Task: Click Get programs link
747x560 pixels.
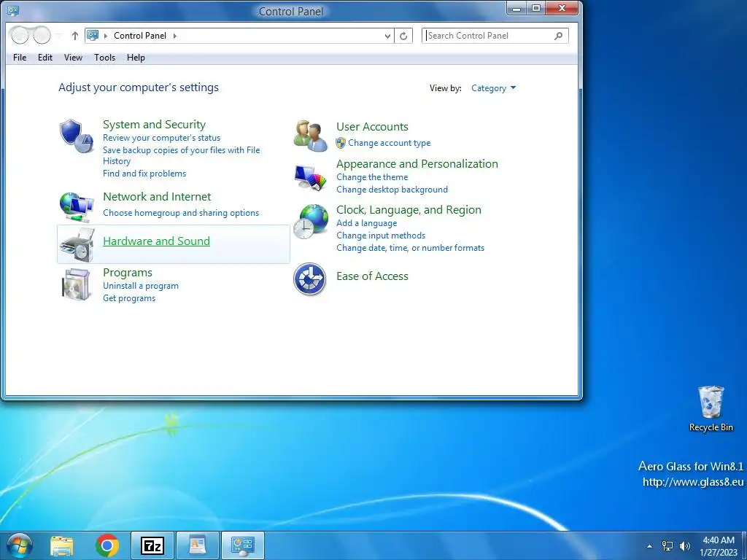Action: [129, 298]
